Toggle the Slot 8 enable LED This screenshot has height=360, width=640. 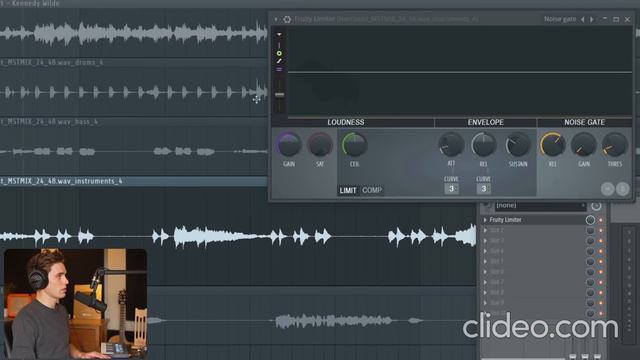(600, 293)
